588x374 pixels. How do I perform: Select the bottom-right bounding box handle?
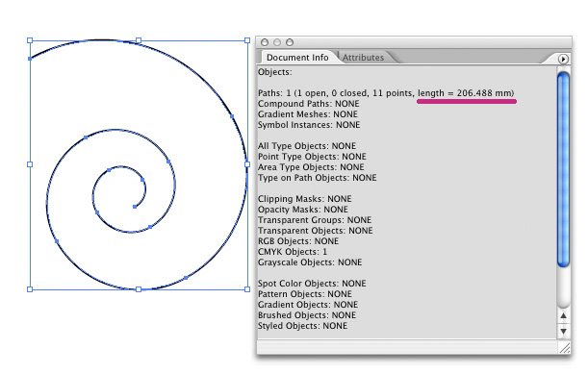[x=247, y=289]
